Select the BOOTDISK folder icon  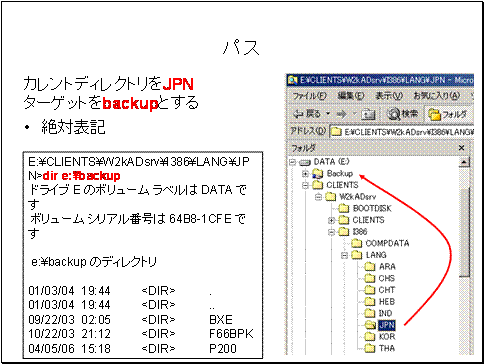[344, 209]
